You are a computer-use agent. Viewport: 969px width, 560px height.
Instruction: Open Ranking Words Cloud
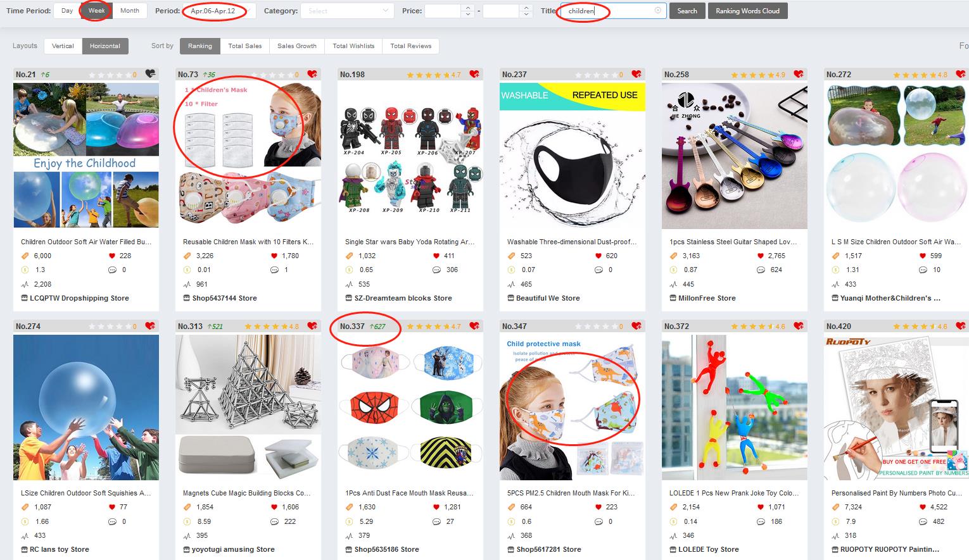coord(748,11)
